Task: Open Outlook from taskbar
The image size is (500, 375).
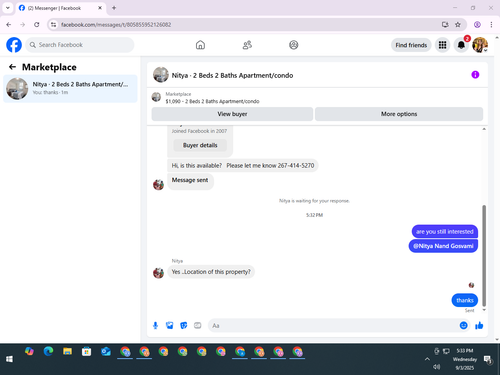Action: tap(106, 351)
